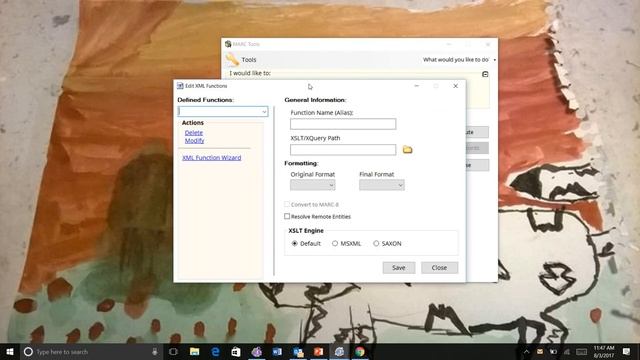This screenshot has width=640, height=360.
Task: Open the 'What would you like to do' menu
Action: pyautogui.click(x=459, y=60)
